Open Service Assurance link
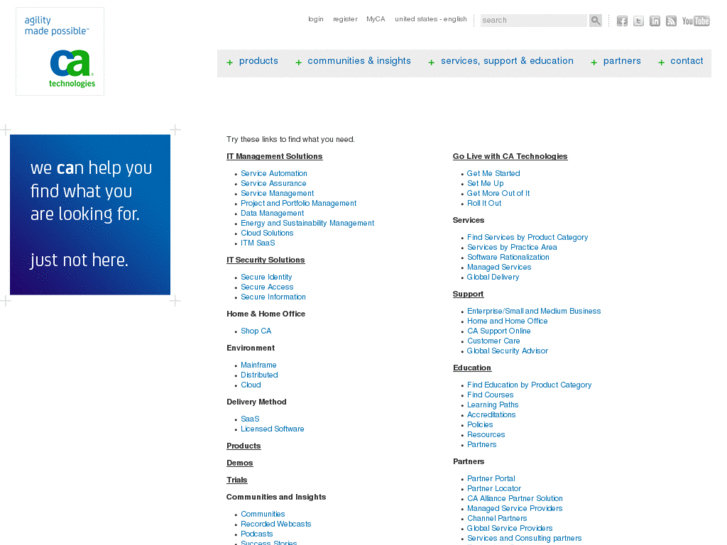 (x=274, y=183)
